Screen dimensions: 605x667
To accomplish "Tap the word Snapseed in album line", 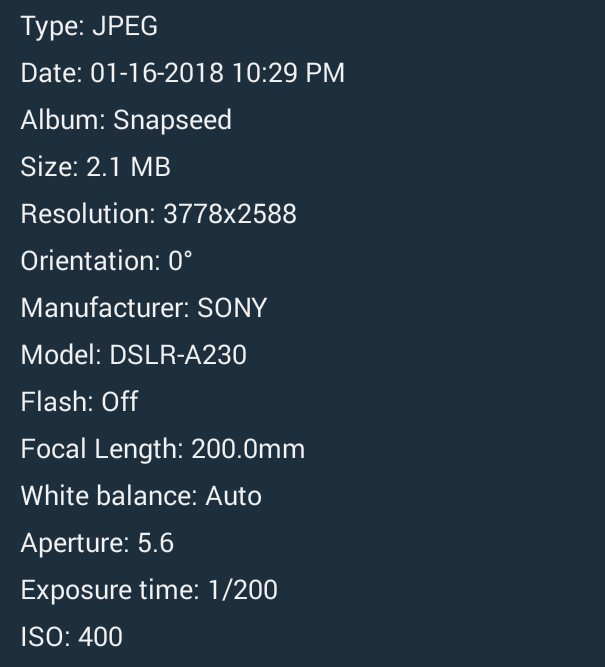I will pos(172,120).
